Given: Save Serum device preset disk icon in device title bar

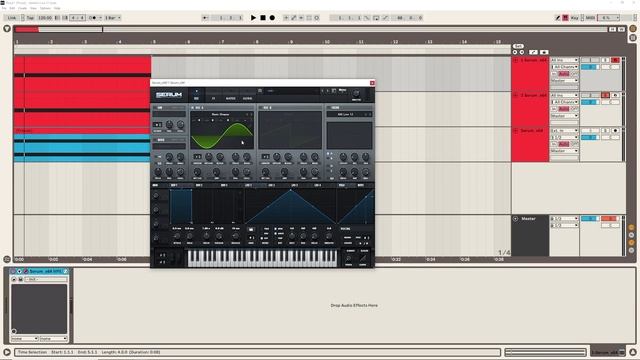Looking at the screenshot, I should click(65, 271).
